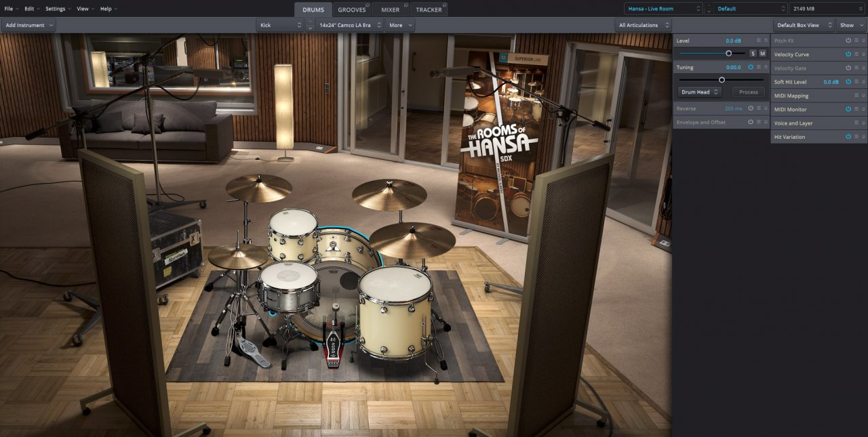
Task: Open the Level section menu icon
Action: [759, 41]
